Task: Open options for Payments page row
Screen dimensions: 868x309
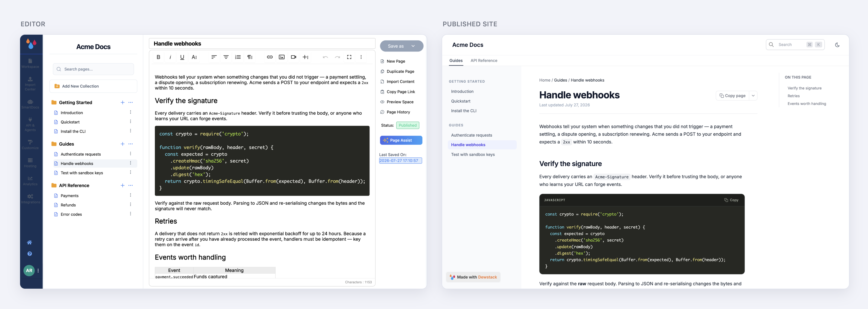Action: (x=130, y=195)
